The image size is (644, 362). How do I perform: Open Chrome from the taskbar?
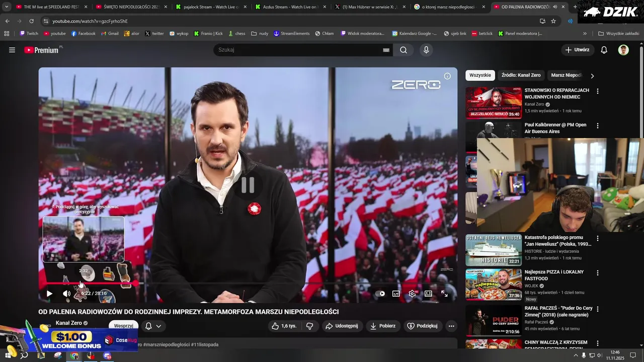tap(74, 355)
